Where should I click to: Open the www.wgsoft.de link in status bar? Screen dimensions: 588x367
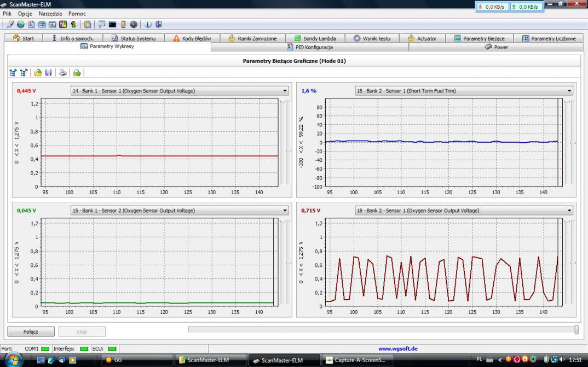tap(398, 348)
